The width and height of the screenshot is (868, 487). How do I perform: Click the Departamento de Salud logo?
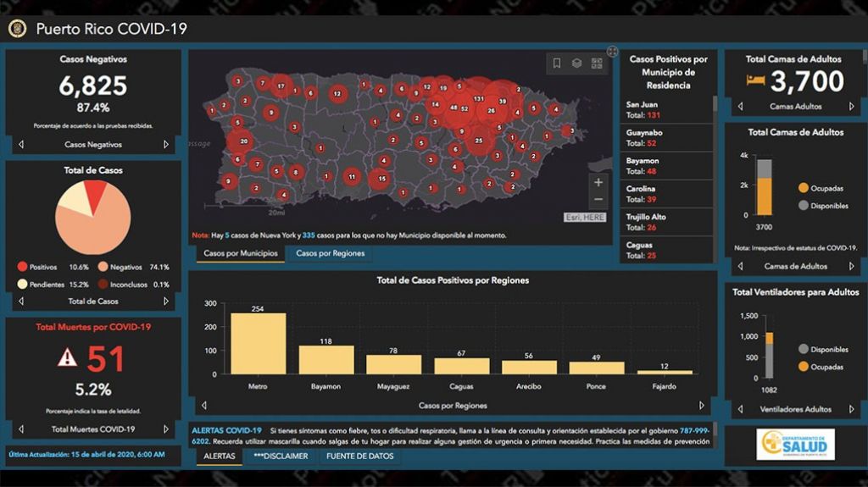click(x=795, y=444)
